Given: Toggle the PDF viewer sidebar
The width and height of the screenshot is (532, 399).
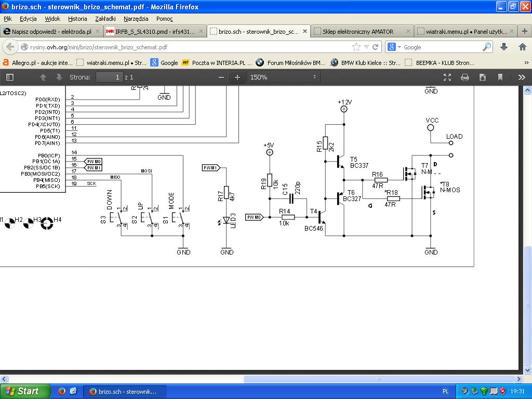Looking at the screenshot, I should [9, 77].
